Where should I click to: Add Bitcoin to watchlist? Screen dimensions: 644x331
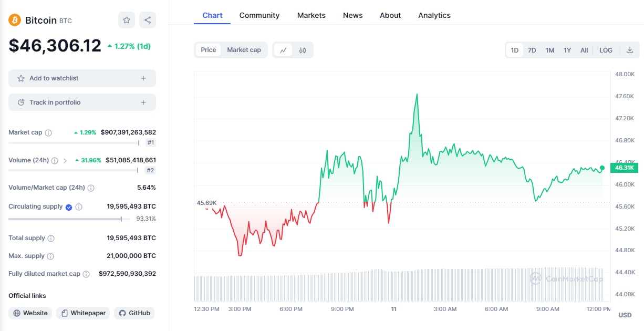pos(82,78)
